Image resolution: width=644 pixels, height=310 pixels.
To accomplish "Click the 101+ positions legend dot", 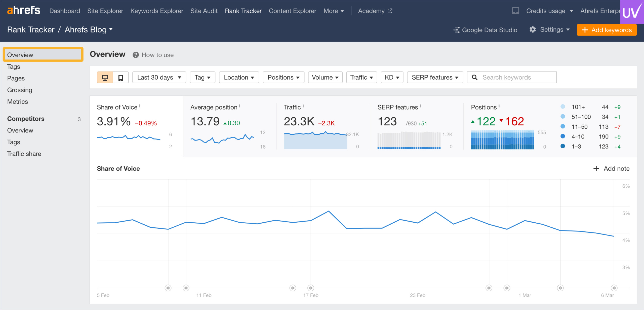I will point(563,107).
